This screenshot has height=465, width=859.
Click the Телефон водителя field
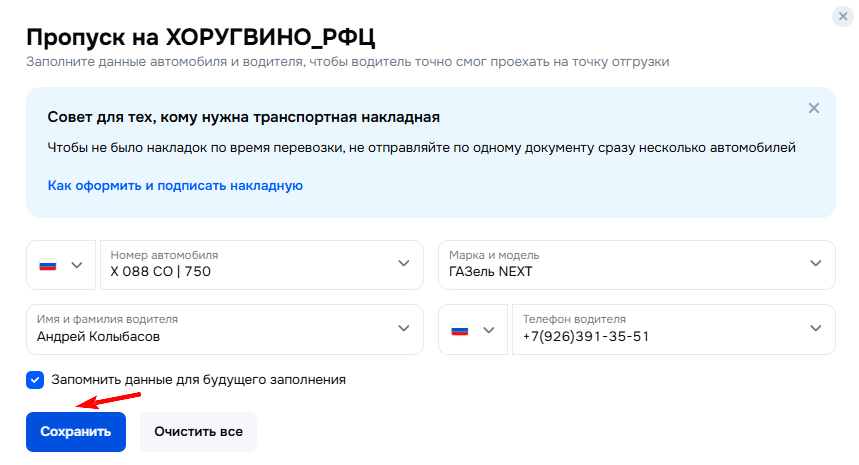click(674, 329)
